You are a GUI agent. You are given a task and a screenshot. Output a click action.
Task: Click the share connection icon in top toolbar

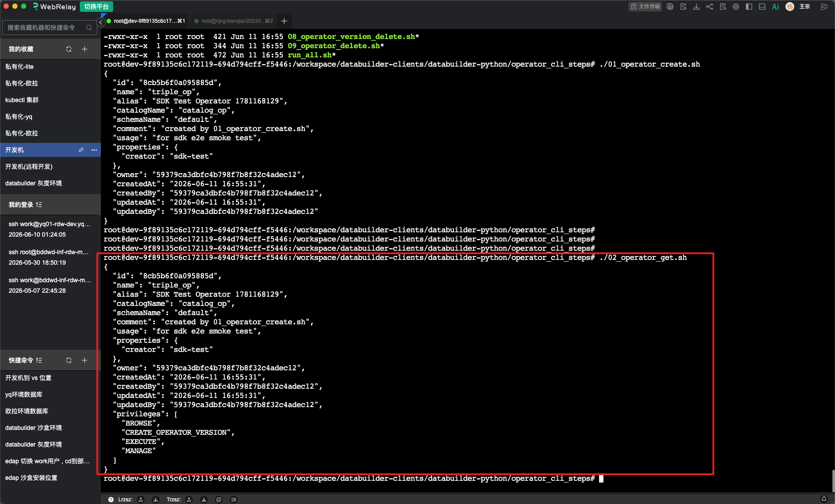point(710,7)
